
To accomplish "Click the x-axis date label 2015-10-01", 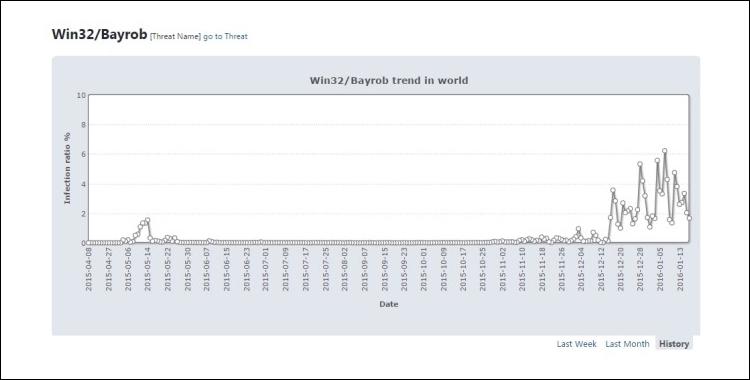I will [423, 269].
